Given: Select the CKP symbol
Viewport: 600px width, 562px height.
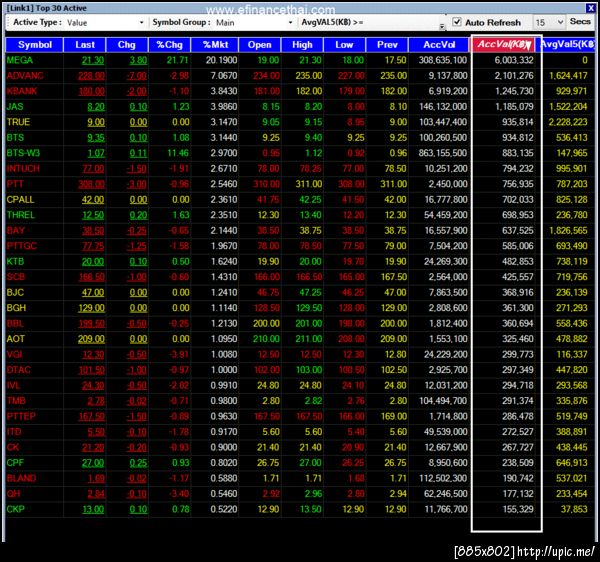Looking at the screenshot, I should [15, 510].
